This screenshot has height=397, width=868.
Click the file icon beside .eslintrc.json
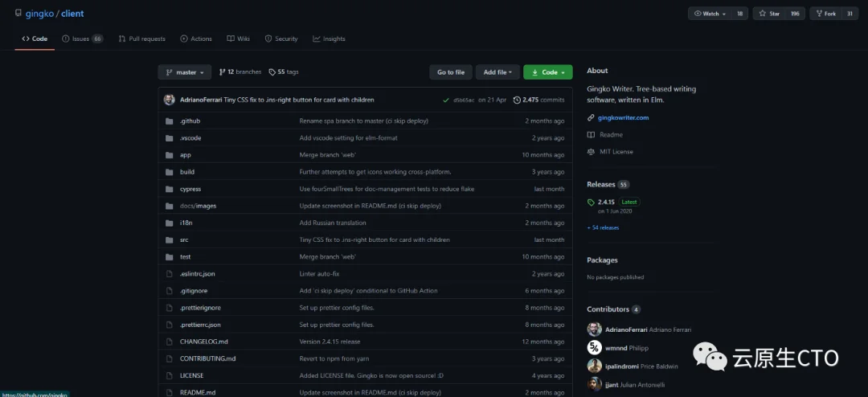click(170, 273)
